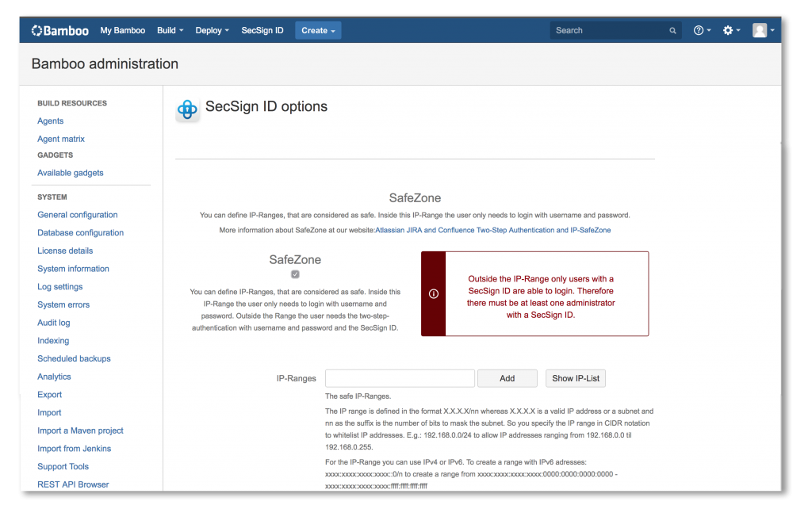Open the help question-mark icon
Image resolution: width=812 pixels, height=509 pixels.
click(x=699, y=29)
